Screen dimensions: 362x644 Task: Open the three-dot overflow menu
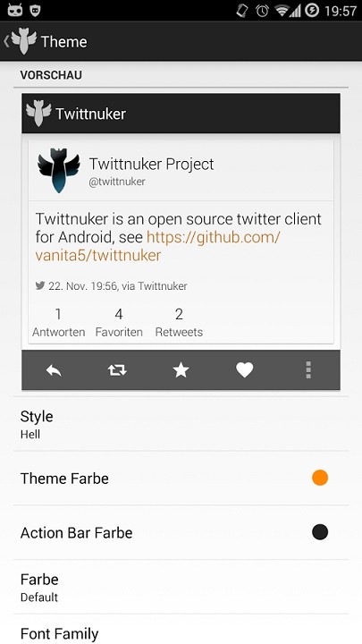pyautogui.click(x=308, y=370)
